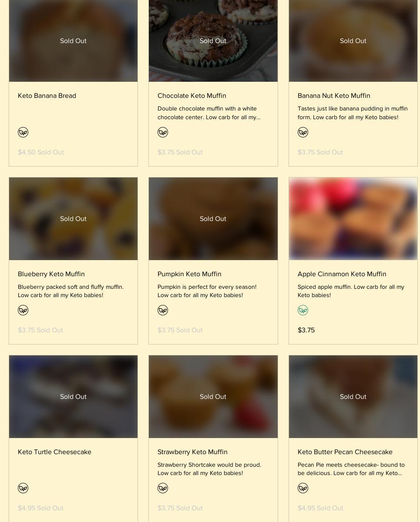Click the leaf icon under Strawberry Keto Muffin
The width and height of the screenshot is (420, 522).
[x=163, y=488]
